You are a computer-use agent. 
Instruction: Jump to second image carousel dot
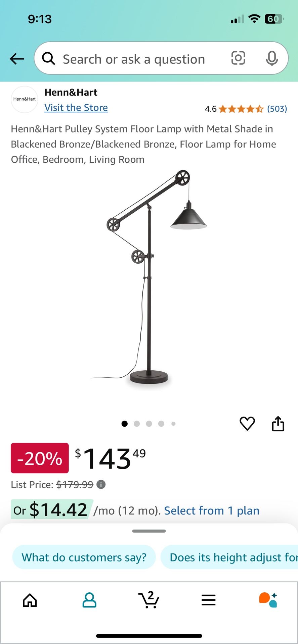point(137,424)
